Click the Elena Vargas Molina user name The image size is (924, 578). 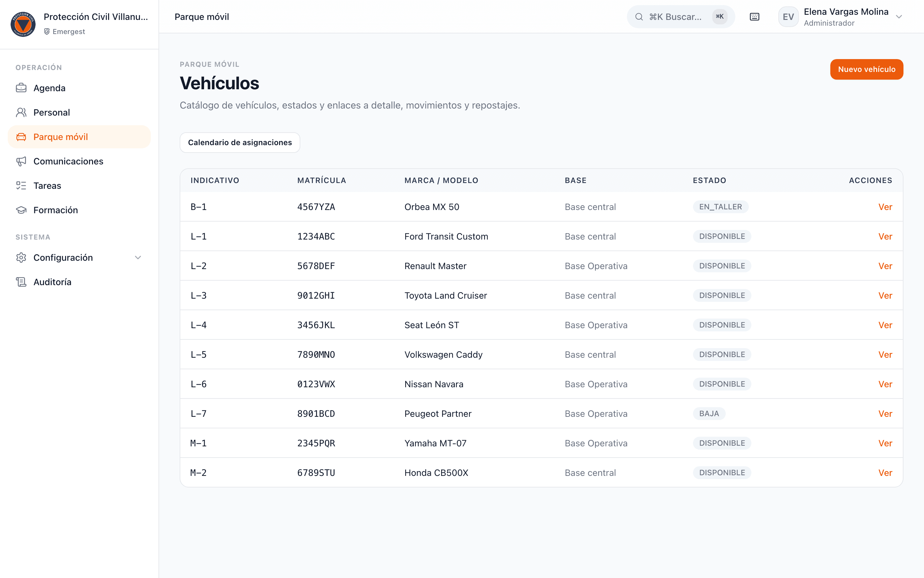coord(846,12)
